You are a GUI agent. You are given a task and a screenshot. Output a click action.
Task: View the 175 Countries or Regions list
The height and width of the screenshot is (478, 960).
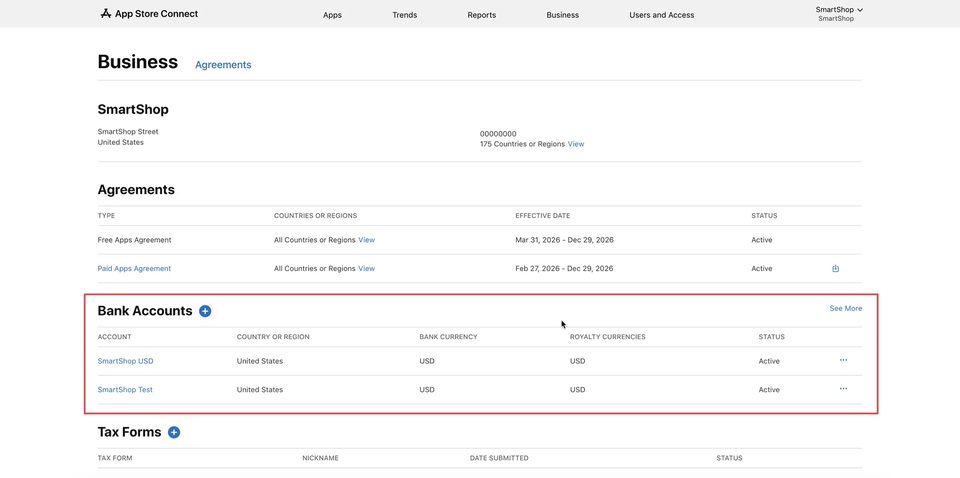coord(576,144)
